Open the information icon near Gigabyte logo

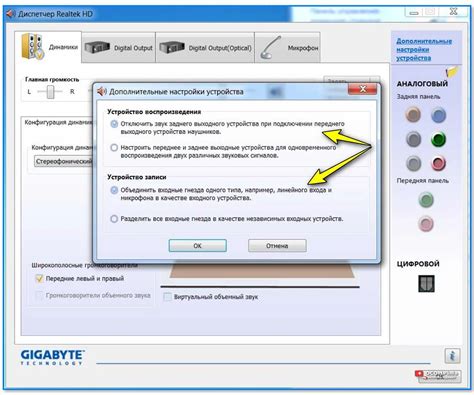tap(452, 355)
